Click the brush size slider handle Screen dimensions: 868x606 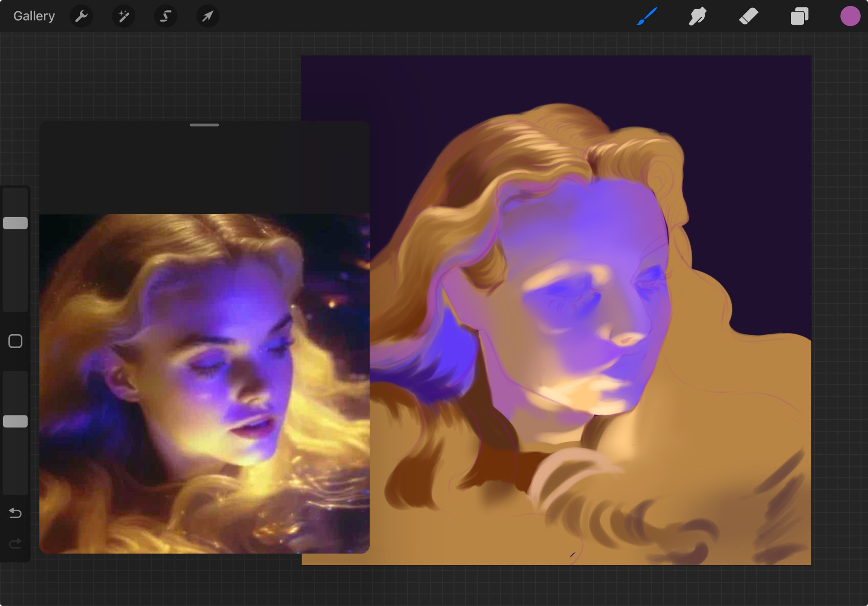click(x=15, y=223)
